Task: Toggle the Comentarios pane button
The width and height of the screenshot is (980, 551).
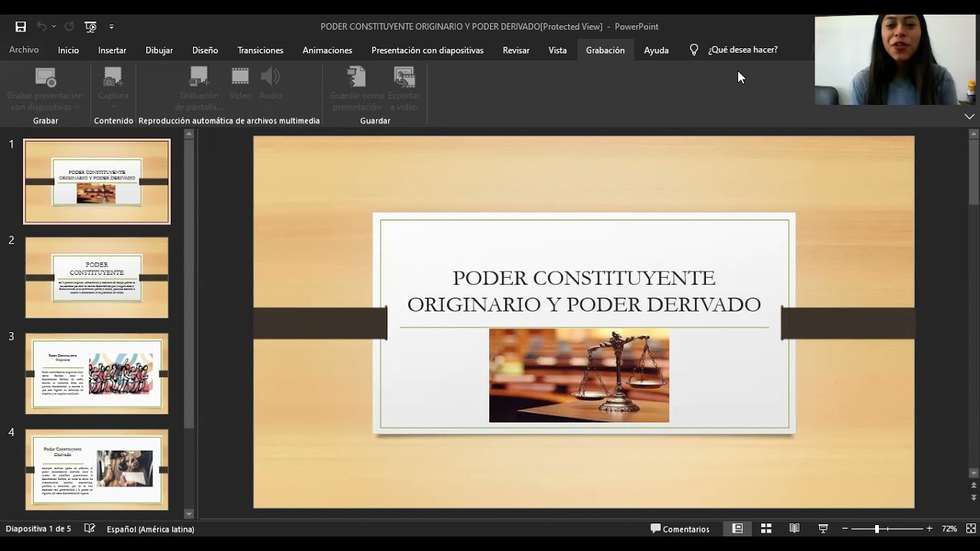Action: coord(680,529)
